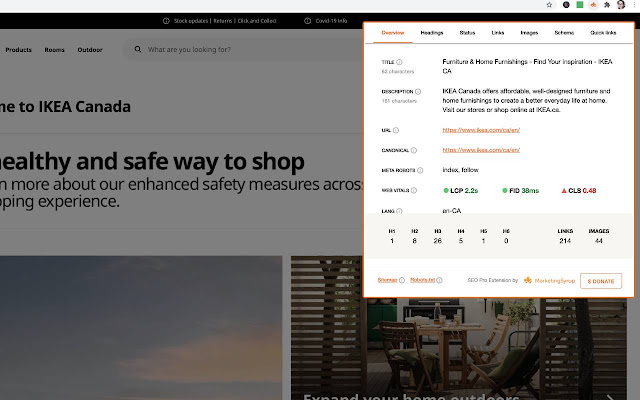Click green FID status indicator

tap(504, 190)
